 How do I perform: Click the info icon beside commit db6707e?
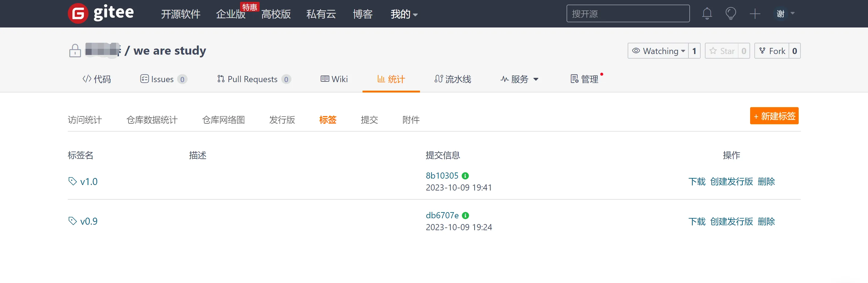tap(465, 216)
